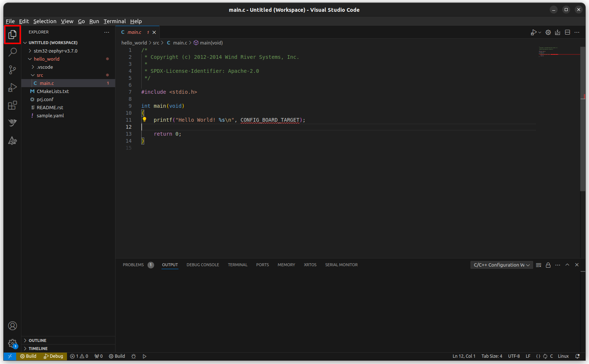Open the Accounts icon in the activity bar
The image size is (589, 364).
[x=13, y=326]
